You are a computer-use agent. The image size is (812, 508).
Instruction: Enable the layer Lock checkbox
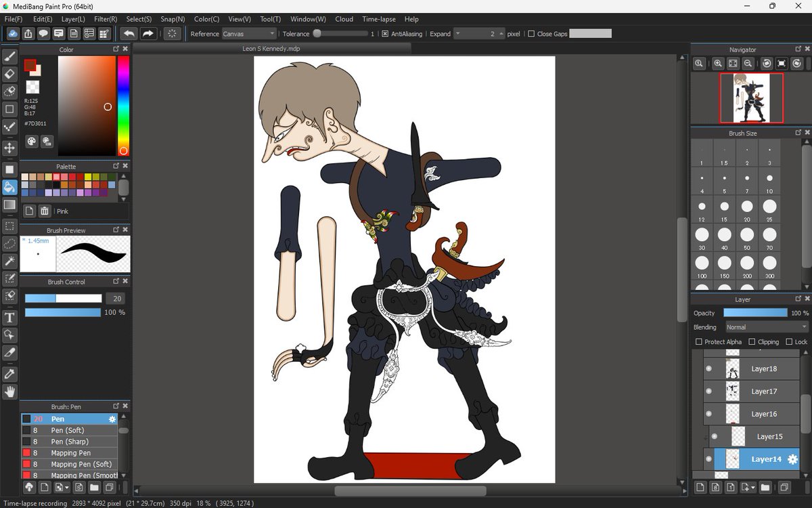point(789,342)
